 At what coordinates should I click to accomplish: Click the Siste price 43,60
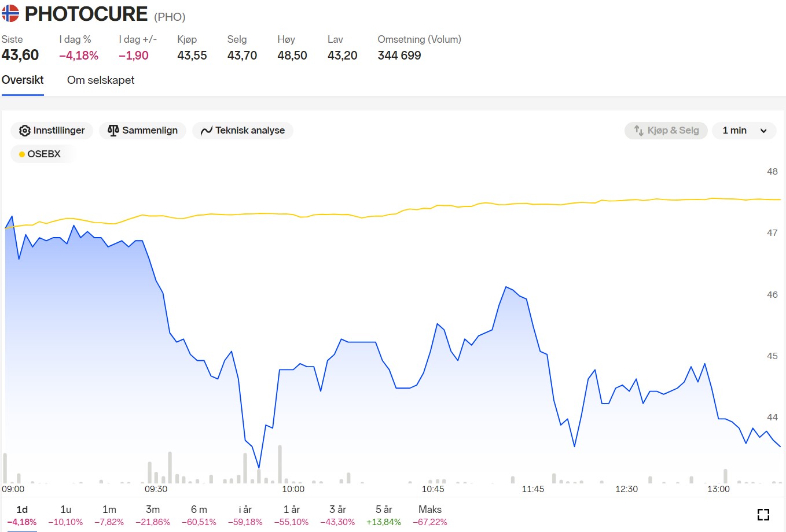[x=20, y=55]
